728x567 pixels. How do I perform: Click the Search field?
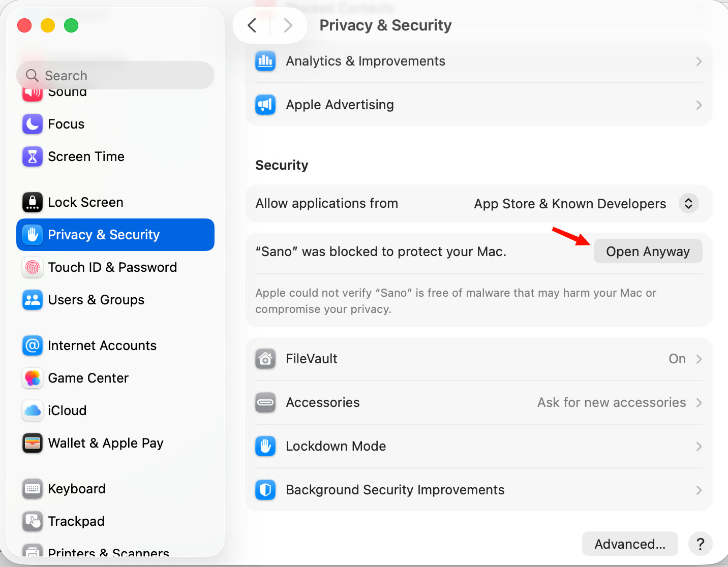click(x=115, y=75)
